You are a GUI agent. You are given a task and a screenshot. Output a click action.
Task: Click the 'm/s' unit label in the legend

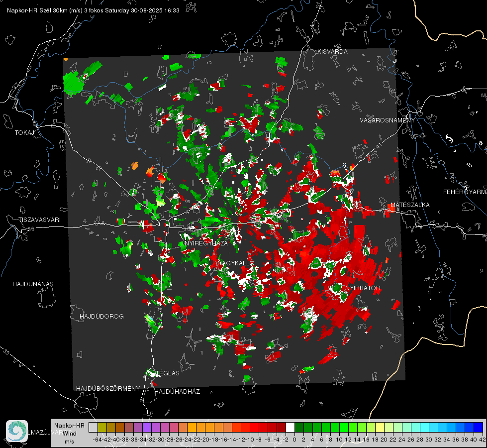[x=69, y=442]
